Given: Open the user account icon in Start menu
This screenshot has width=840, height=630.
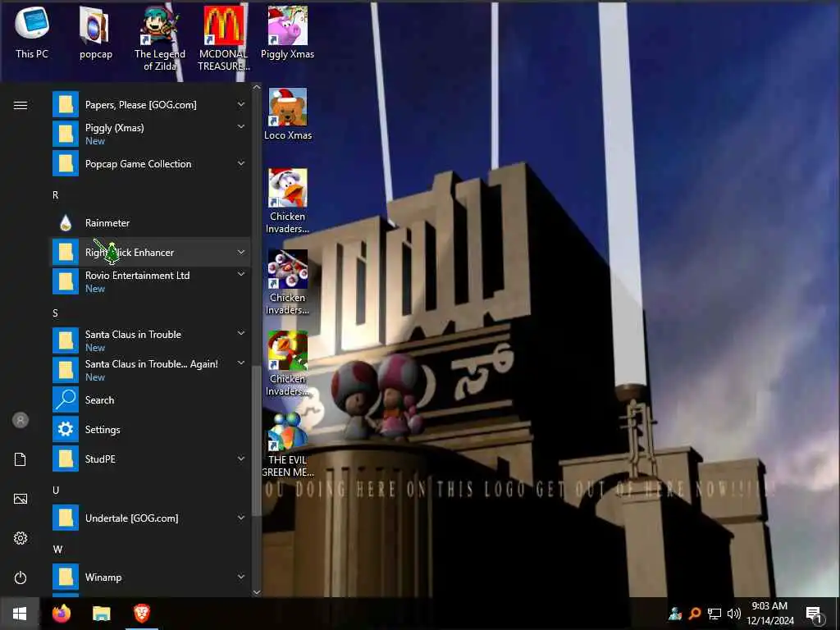Looking at the screenshot, I should (x=21, y=420).
